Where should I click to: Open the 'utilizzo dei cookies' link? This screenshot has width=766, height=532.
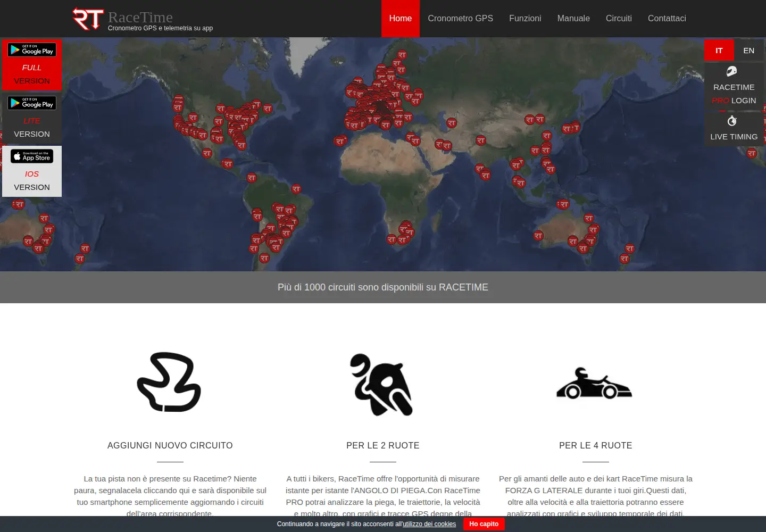[429, 524]
